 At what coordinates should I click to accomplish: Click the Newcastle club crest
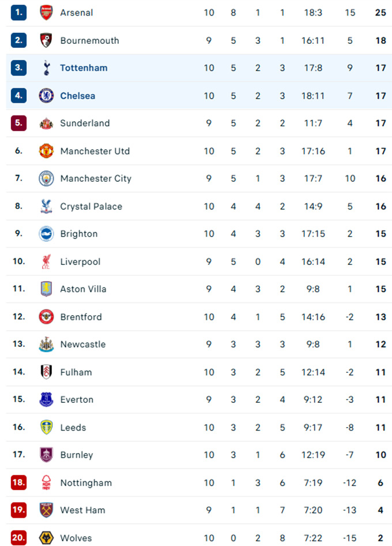click(x=46, y=344)
